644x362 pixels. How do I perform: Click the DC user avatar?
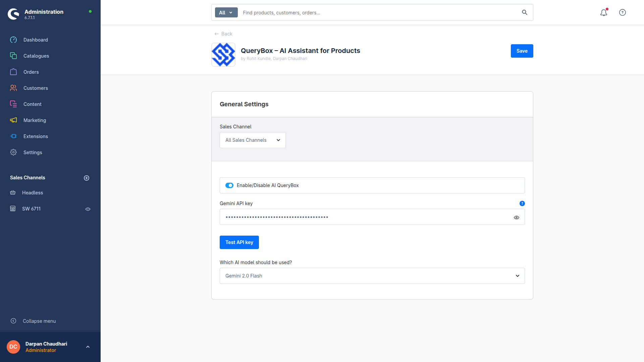(x=13, y=347)
